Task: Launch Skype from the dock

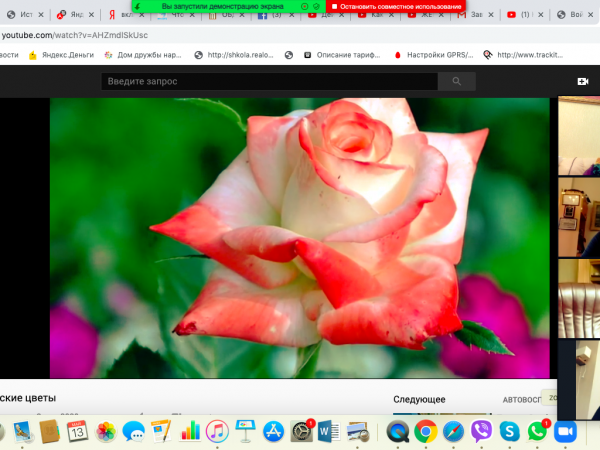Action: click(x=510, y=431)
